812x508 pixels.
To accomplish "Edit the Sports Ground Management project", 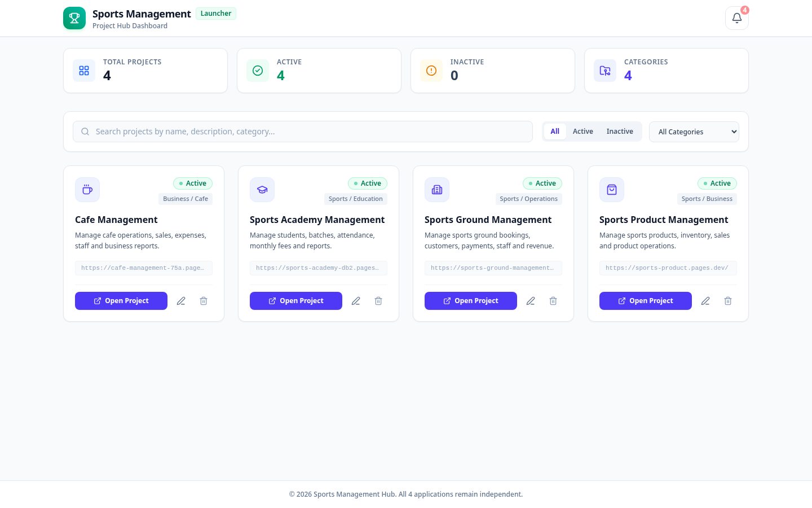I will (x=531, y=301).
